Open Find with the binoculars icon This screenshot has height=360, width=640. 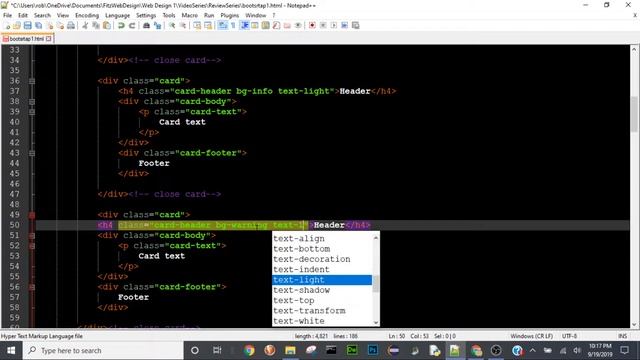coord(147,26)
